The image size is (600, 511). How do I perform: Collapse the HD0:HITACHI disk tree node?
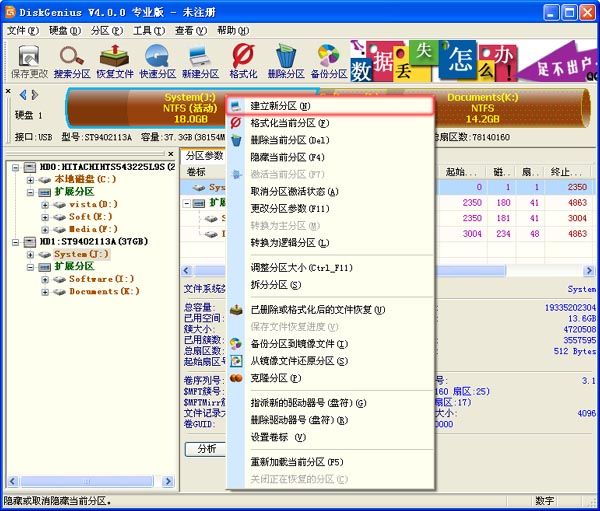click(x=15, y=167)
